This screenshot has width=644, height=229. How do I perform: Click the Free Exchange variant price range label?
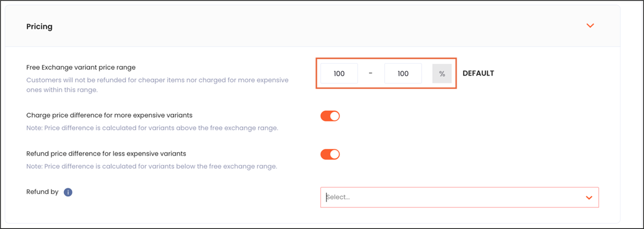point(81,68)
